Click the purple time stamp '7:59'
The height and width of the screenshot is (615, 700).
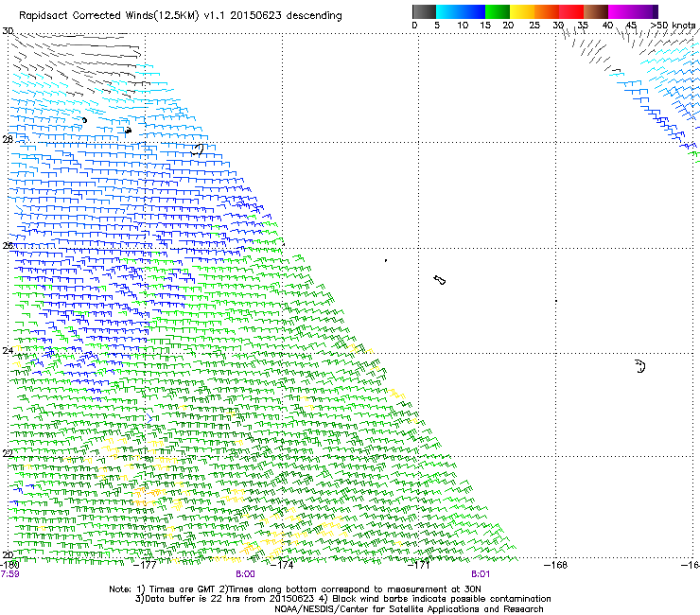pos(9,574)
